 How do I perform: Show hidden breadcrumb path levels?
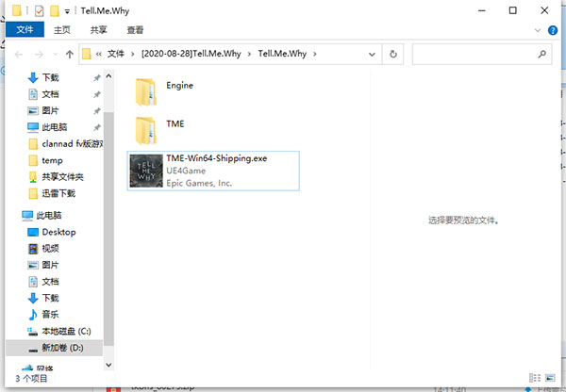pos(98,55)
